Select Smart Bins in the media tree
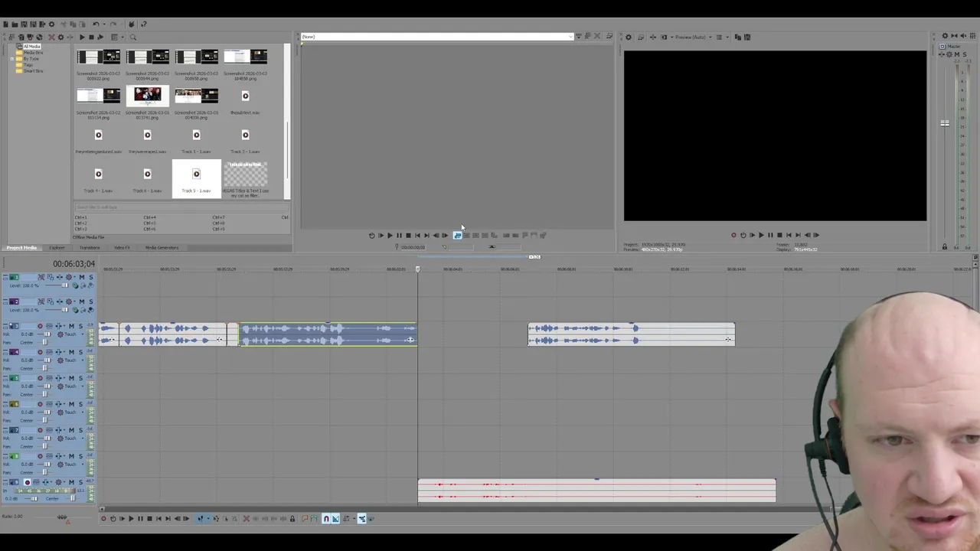 coord(33,71)
